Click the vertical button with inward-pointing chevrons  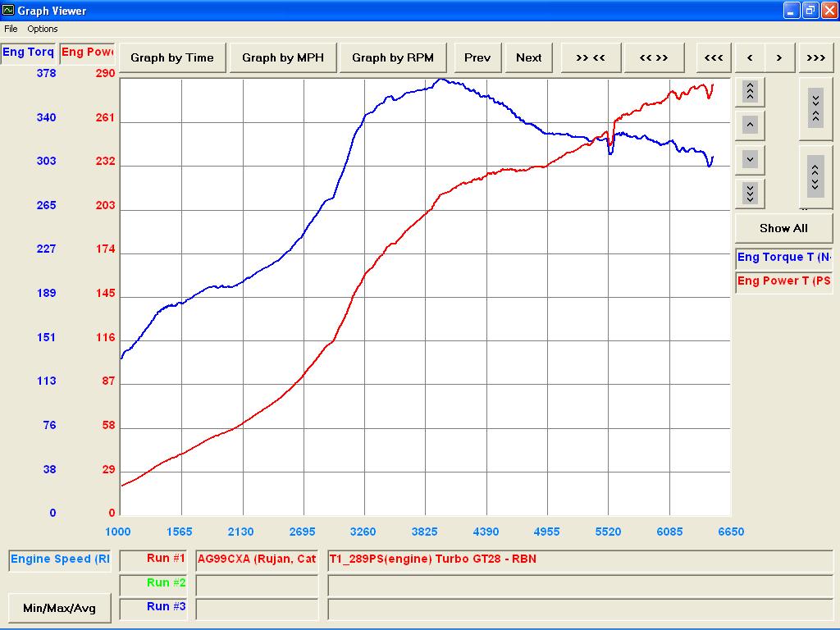pyautogui.click(x=815, y=108)
